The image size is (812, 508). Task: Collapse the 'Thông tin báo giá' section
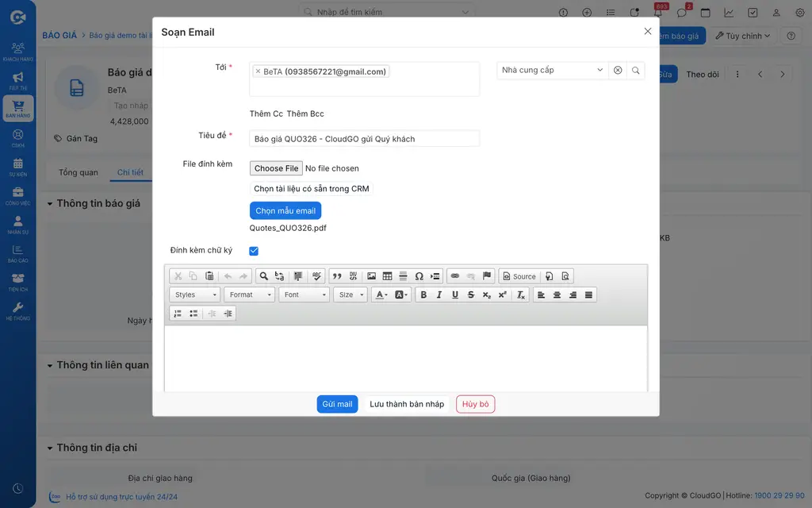[x=50, y=204]
